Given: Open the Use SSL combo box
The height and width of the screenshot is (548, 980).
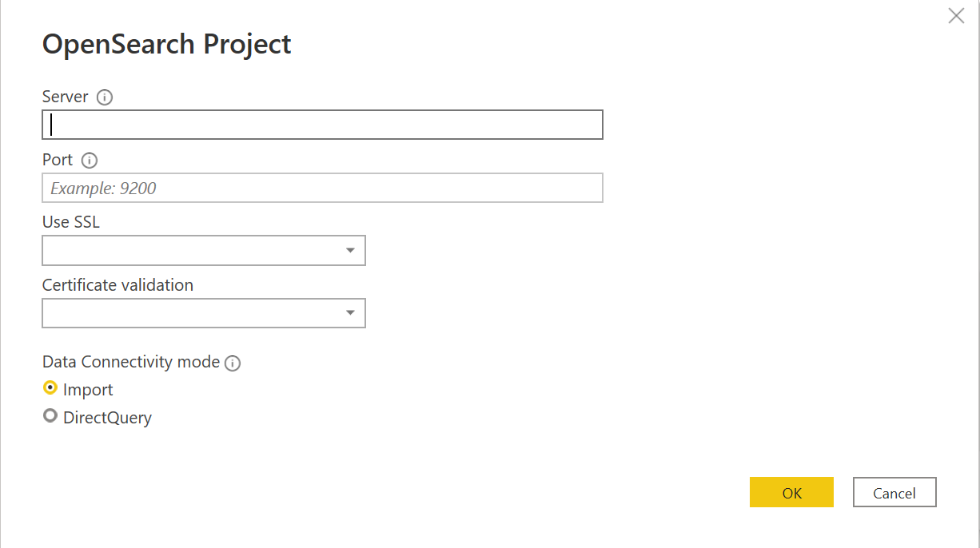Looking at the screenshot, I should point(204,250).
